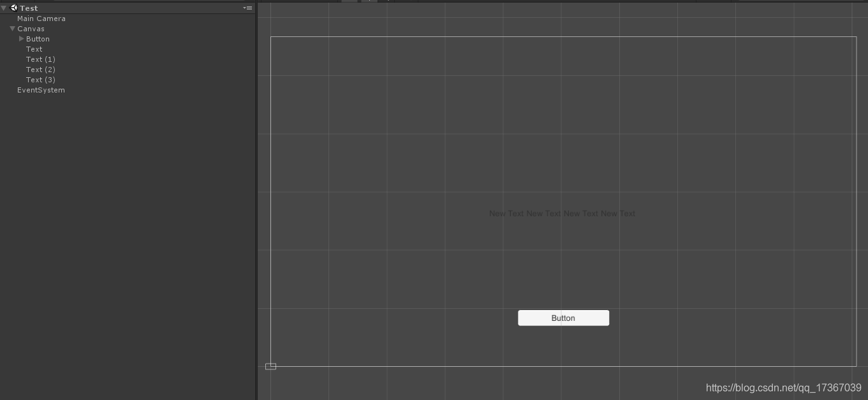Viewport: 868px width, 400px height.
Task: Click the New Text label in scene view
Action: 562,214
